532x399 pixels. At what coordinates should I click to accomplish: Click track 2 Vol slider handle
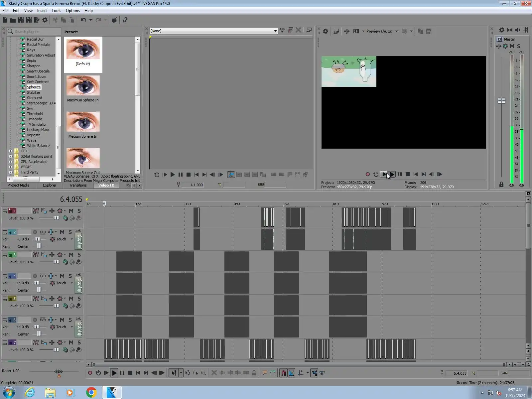coord(37,239)
